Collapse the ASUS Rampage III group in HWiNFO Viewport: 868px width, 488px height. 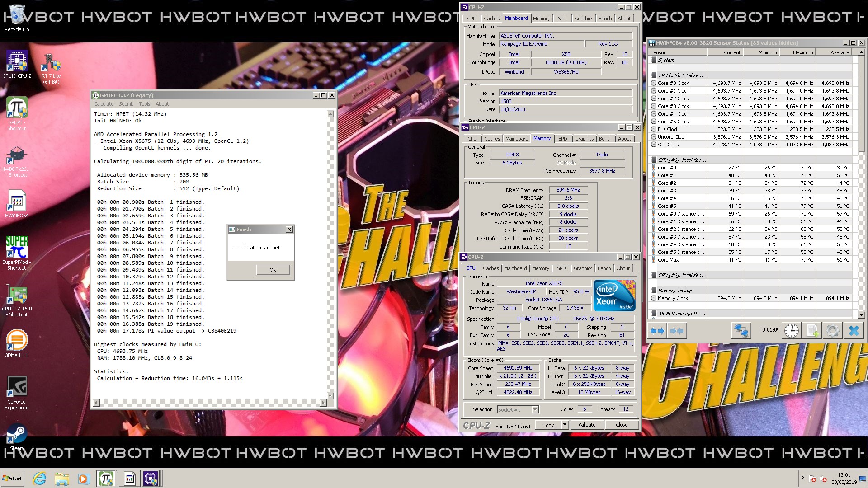coord(653,314)
